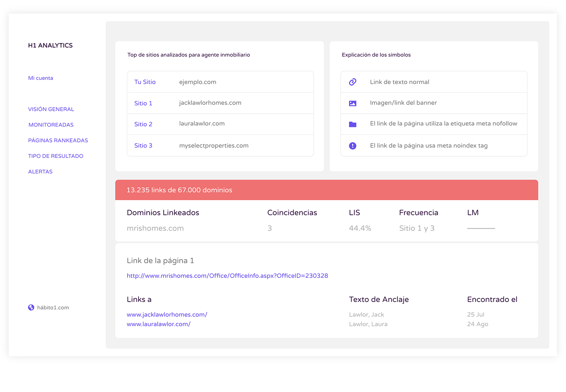Open the www.lauralawlor.com link
Viewport: 566px width, 392px height.
[158, 324]
